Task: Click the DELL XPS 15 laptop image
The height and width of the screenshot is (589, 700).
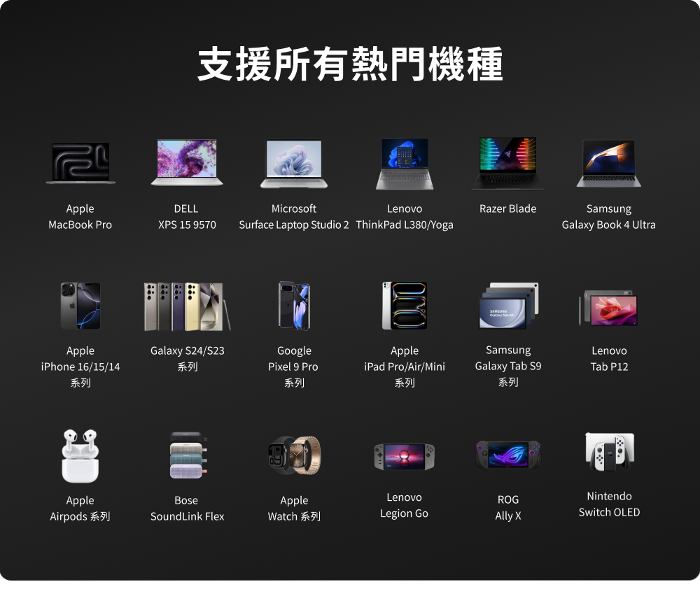Action: (x=187, y=162)
